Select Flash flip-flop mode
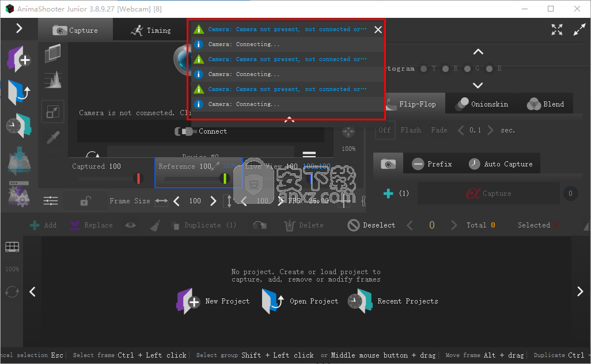Image resolution: width=591 pixels, height=364 pixels. point(411,130)
